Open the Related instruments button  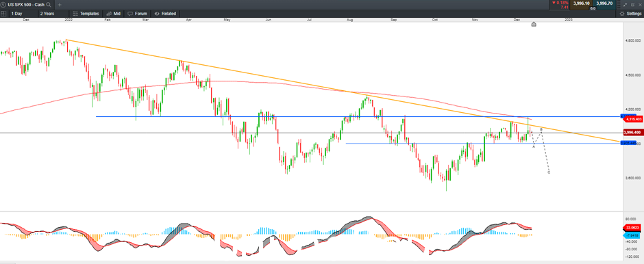pyautogui.click(x=165, y=14)
